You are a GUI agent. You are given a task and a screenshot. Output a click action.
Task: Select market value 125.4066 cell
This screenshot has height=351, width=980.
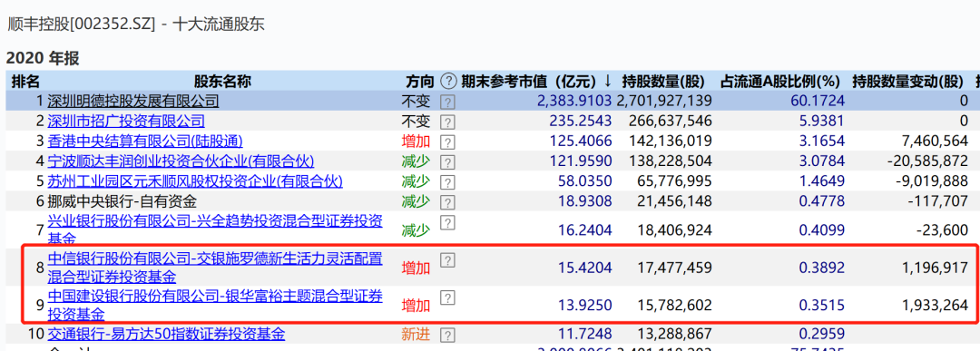click(x=581, y=141)
